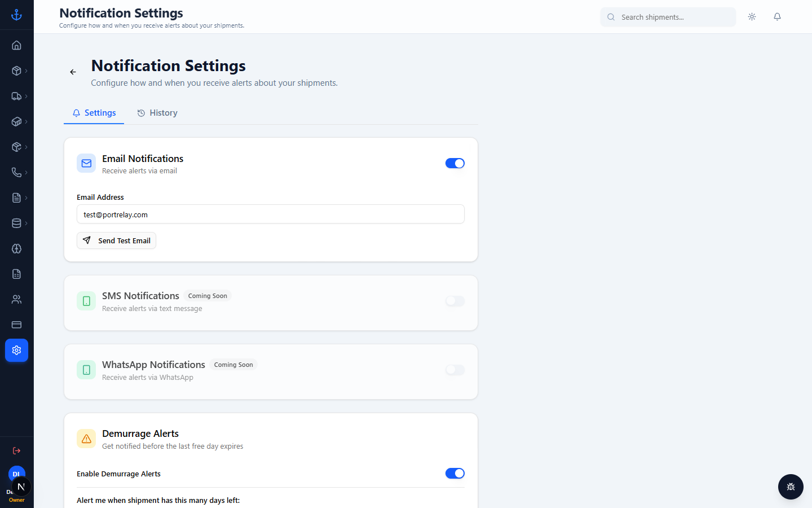Click the 'Get notified before the last free day expires' text

tap(173, 446)
